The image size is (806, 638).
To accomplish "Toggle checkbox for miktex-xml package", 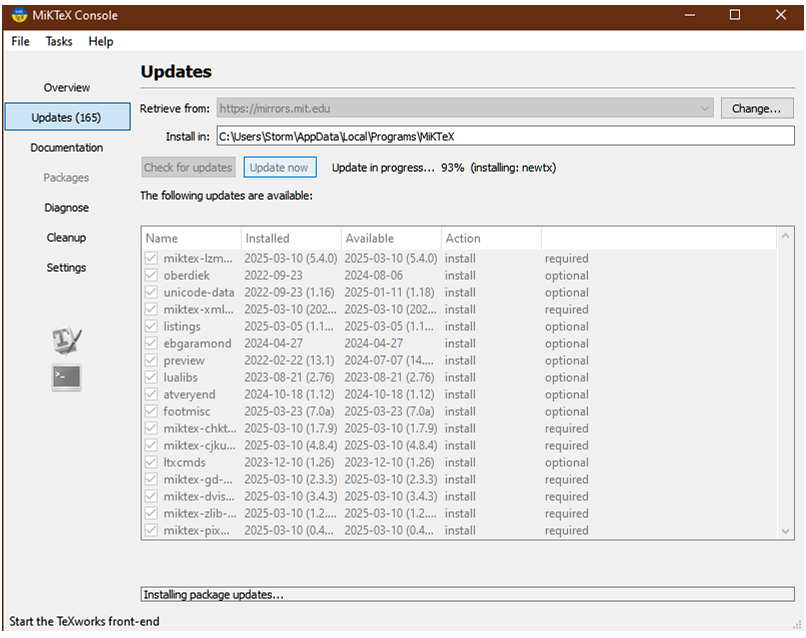I will pos(151,309).
